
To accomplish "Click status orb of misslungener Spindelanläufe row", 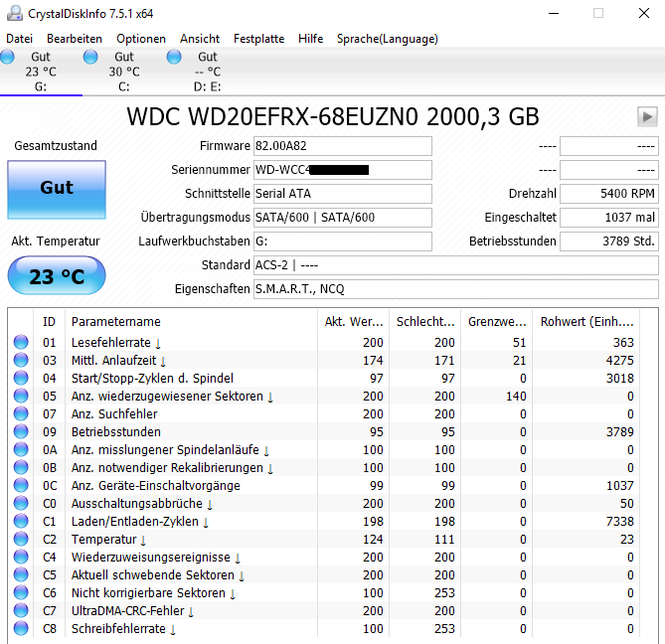I will 21,449.
